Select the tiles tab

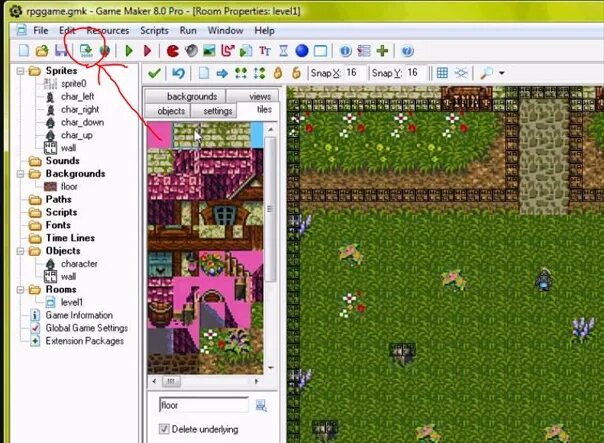pyautogui.click(x=257, y=110)
